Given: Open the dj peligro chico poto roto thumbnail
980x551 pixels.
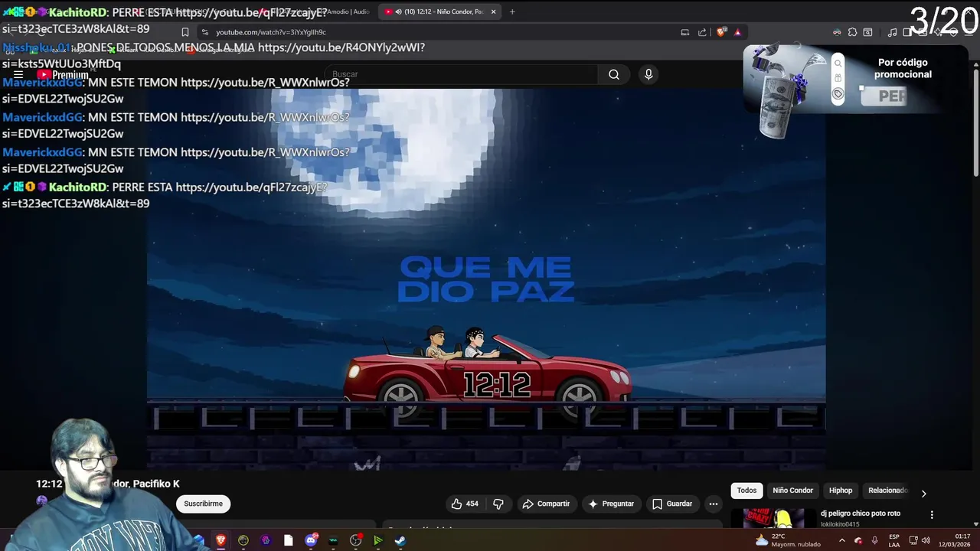Looking at the screenshot, I should [773, 519].
